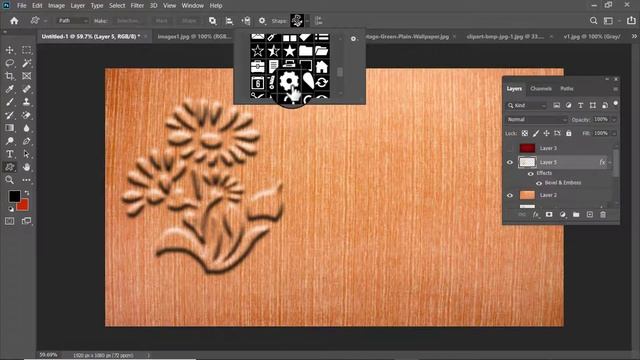Hide Layer 5 with its eye icon
The height and width of the screenshot is (360, 640).
[510, 162]
